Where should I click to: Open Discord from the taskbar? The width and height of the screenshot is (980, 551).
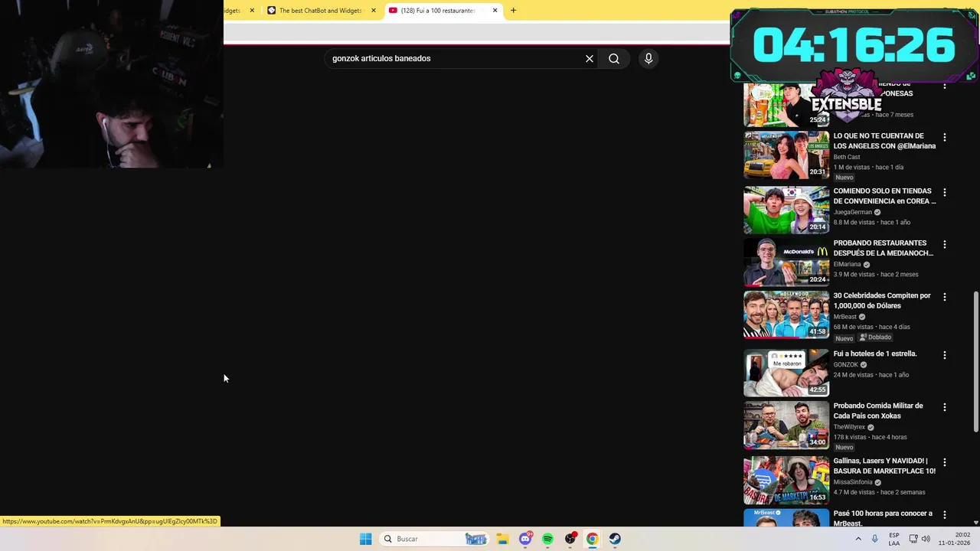525,539
